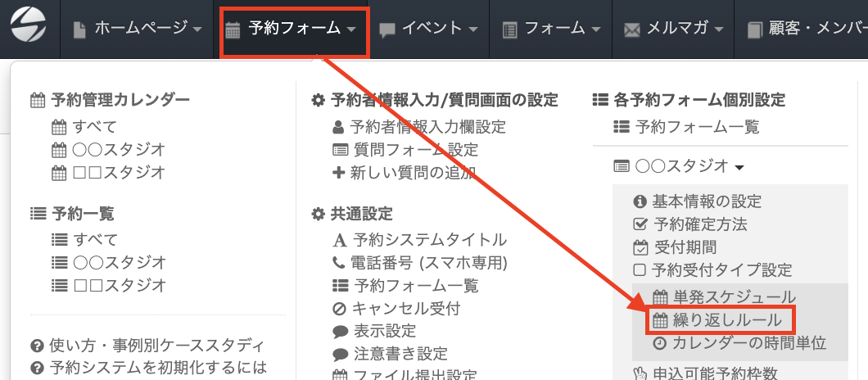Click the info icon beside 基本情報の設定
The width and height of the screenshot is (868, 380).
(640, 201)
